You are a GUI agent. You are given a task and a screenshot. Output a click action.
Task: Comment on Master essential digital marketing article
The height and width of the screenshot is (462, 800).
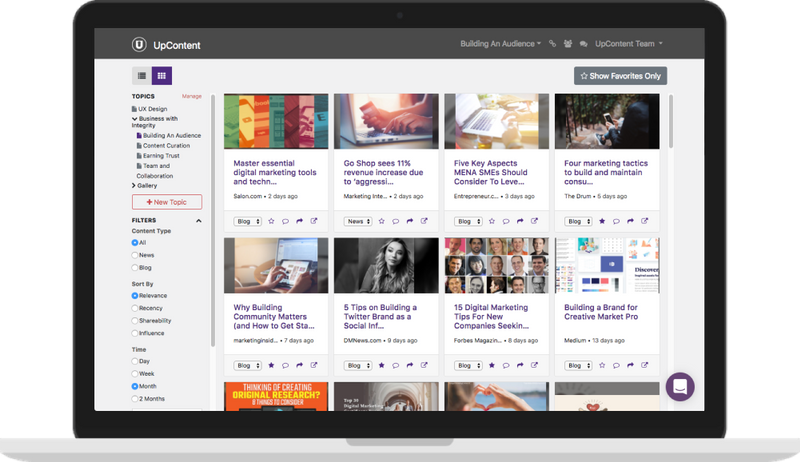point(285,221)
